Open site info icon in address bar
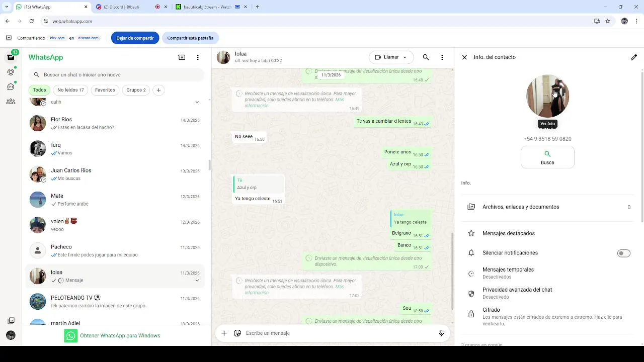 (x=45, y=21)
